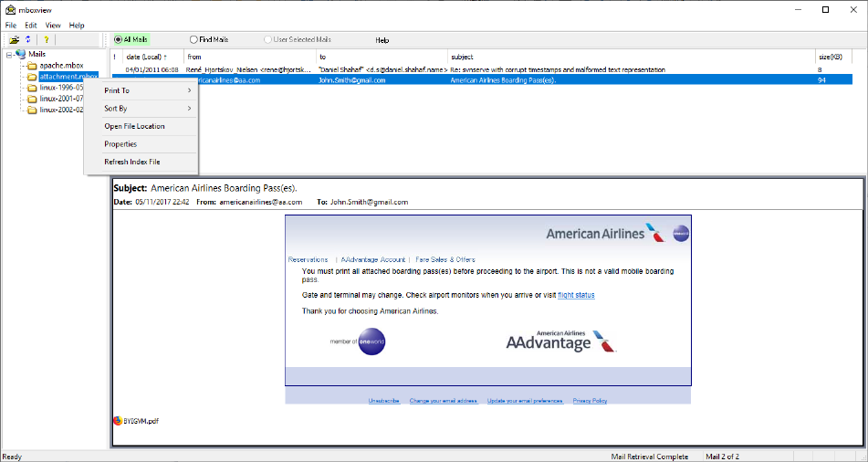Click the 04/01/2011 06:08 date cell
This screenshot has width=868, height=462.
(x=152, y=69)
